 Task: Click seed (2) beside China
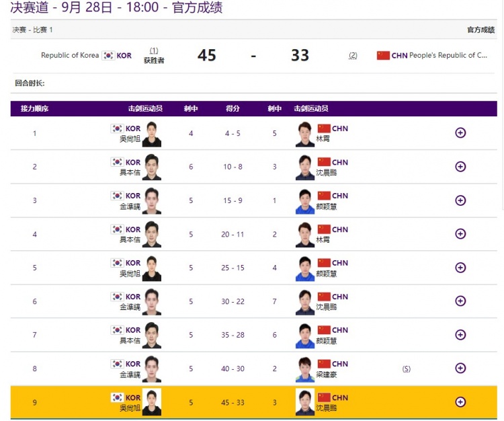pos(353,56)
